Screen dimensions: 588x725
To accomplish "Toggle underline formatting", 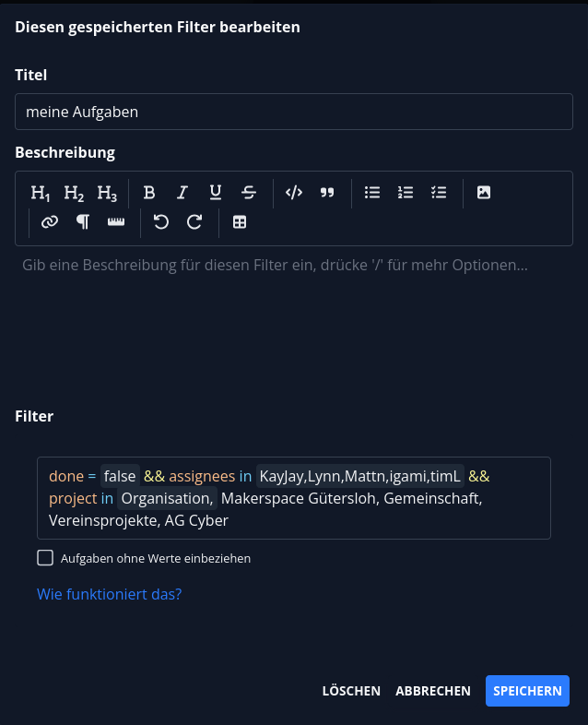I will (216, 193).
